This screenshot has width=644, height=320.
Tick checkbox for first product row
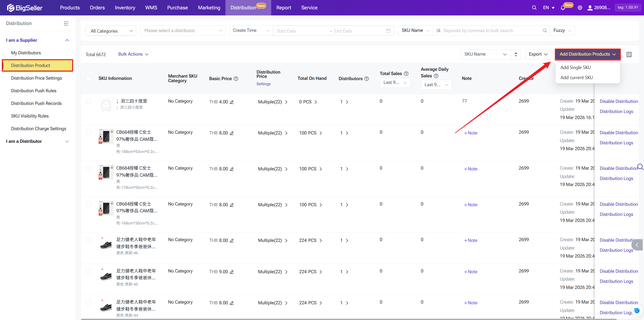click(x=88, y=101)
